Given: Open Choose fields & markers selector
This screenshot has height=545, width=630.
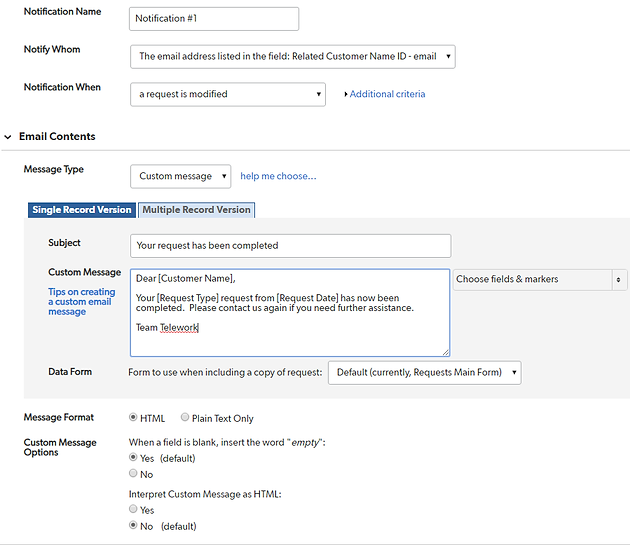Looking at the screenshot, I should click(540, 279).
